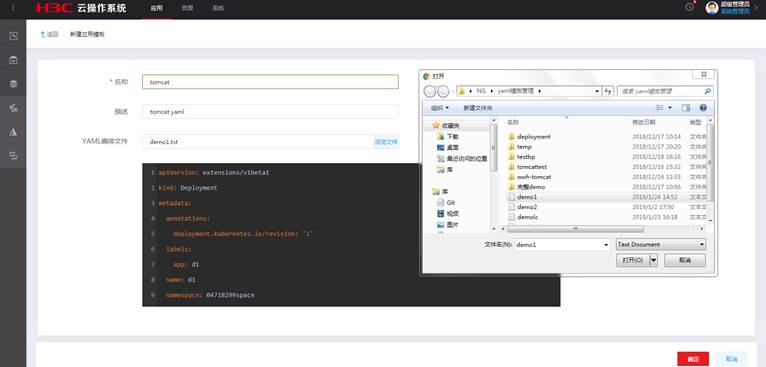Open the third top navigation tab
This screenshot has width=766, height=367.
218,8
